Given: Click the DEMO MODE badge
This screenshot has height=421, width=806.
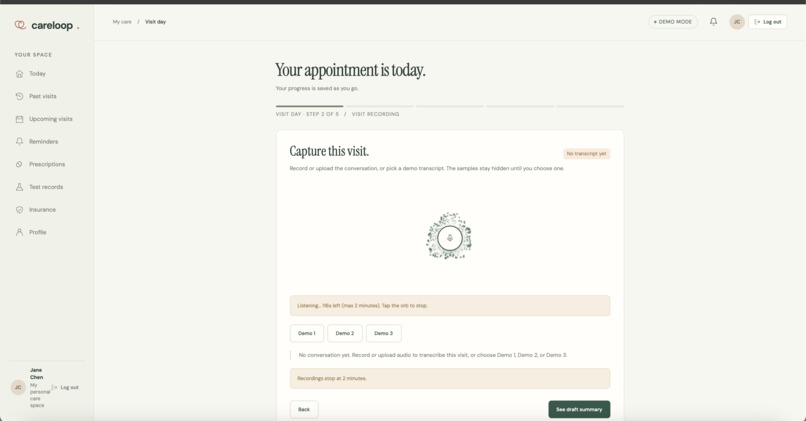Looking at the screenshot, I should [x=673, y=22].
